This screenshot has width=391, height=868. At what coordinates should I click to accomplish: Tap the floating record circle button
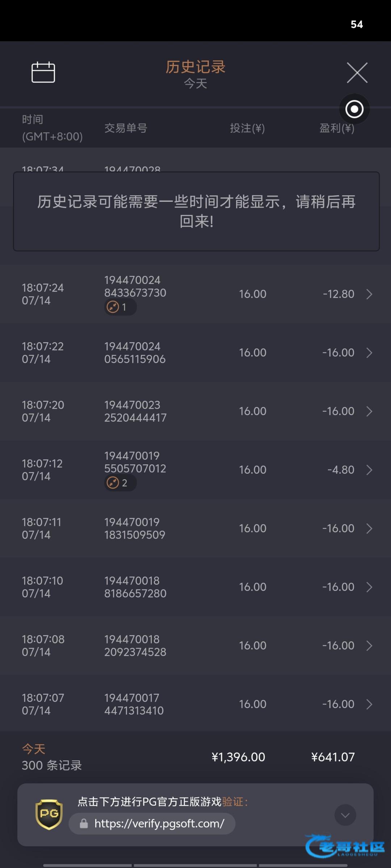point(354,109)
